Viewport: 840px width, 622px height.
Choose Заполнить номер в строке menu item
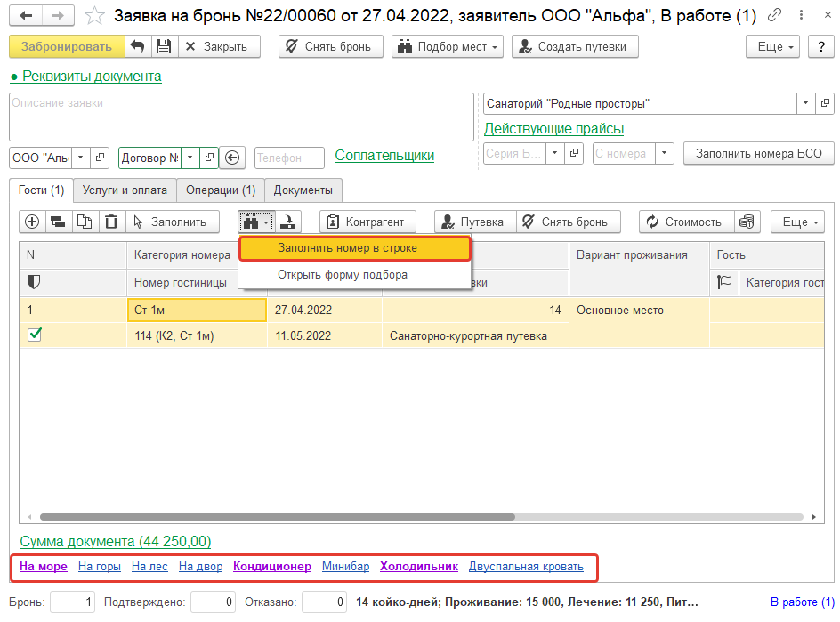click(355, 248)
